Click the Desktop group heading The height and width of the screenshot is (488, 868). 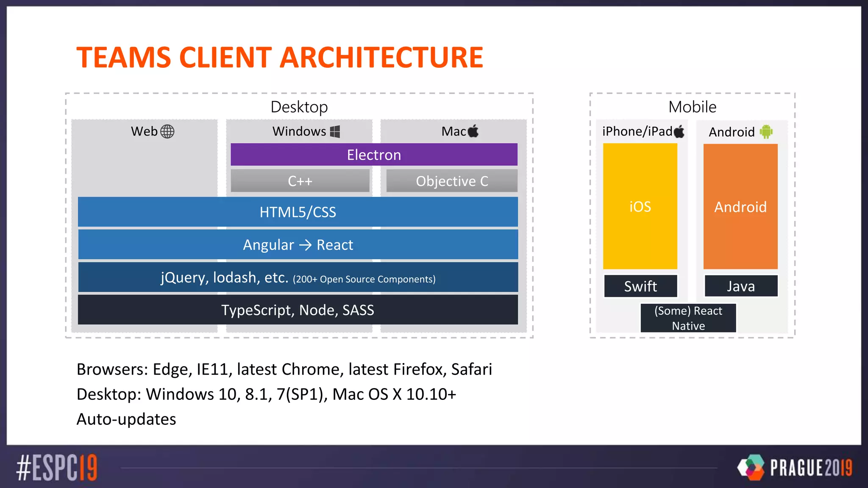[299, 107]
